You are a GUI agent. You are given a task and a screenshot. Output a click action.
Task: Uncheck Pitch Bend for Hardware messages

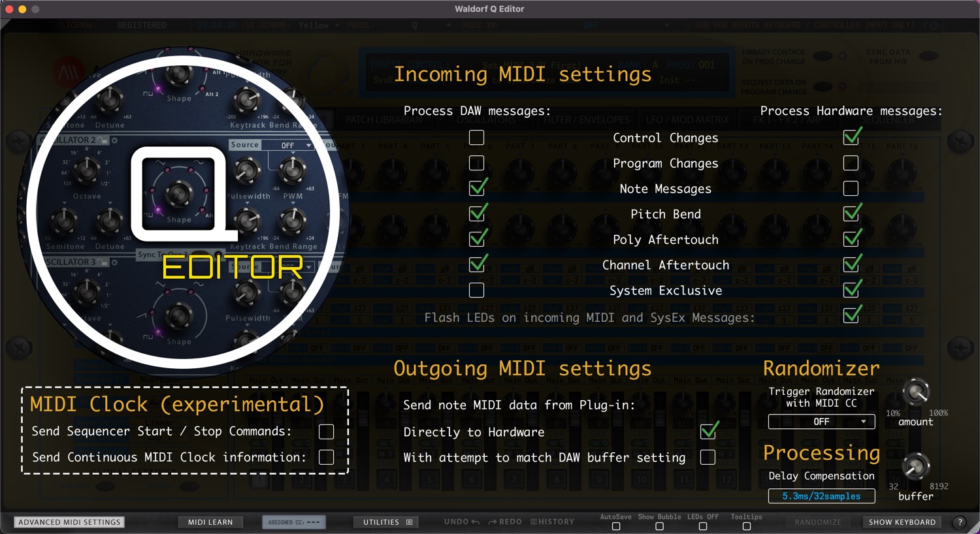[851, 214]
